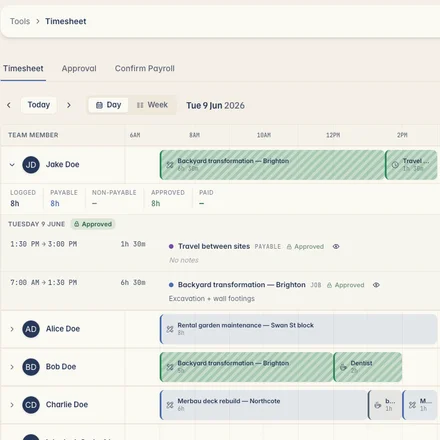
Task: Click the date Tue 9 Jun 2026
Action: pos(215,106)
